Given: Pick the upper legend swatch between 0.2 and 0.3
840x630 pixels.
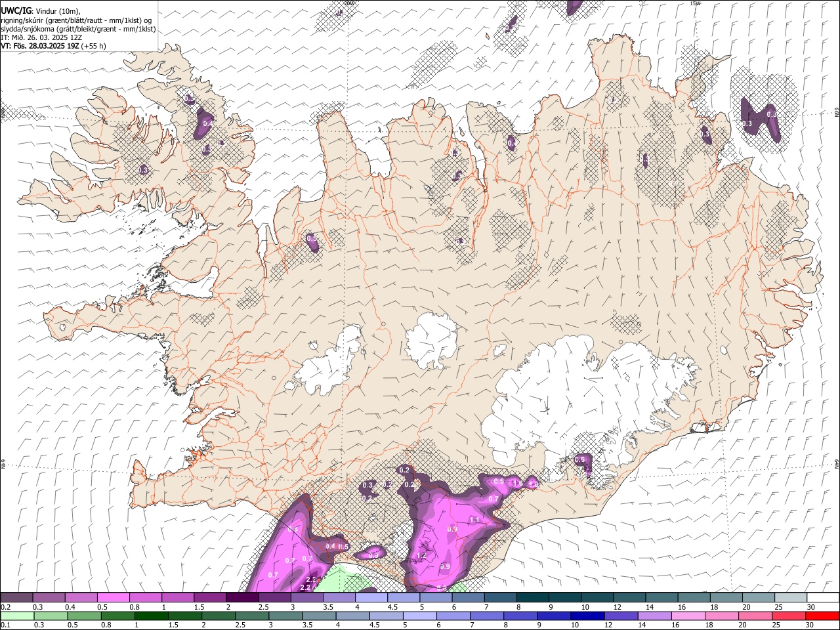Looking at the screenshot, I should (x=16, y=598).
